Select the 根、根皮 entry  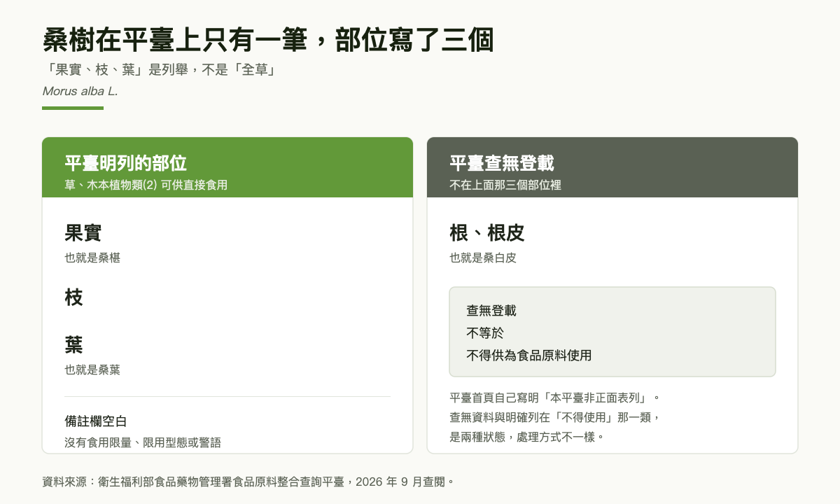(x=487, y=233)
